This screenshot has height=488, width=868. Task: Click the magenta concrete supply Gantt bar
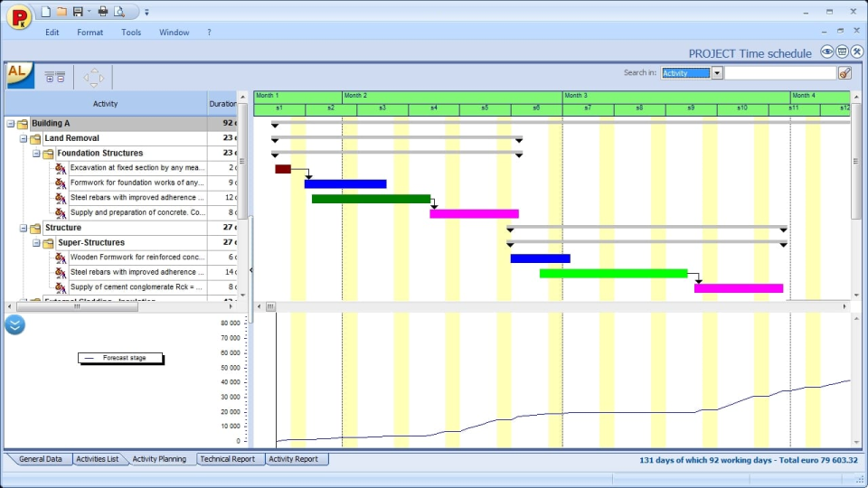[x=474, y=213]
